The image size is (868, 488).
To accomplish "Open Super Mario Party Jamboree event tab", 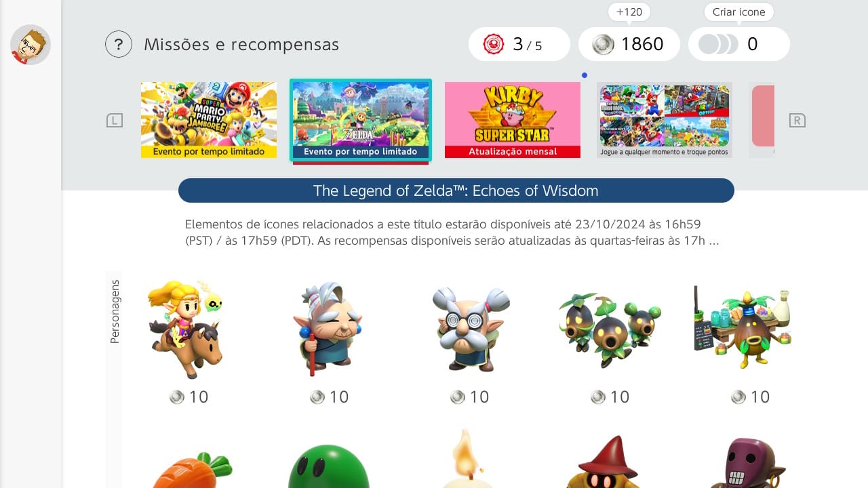I will click(209, 120).
